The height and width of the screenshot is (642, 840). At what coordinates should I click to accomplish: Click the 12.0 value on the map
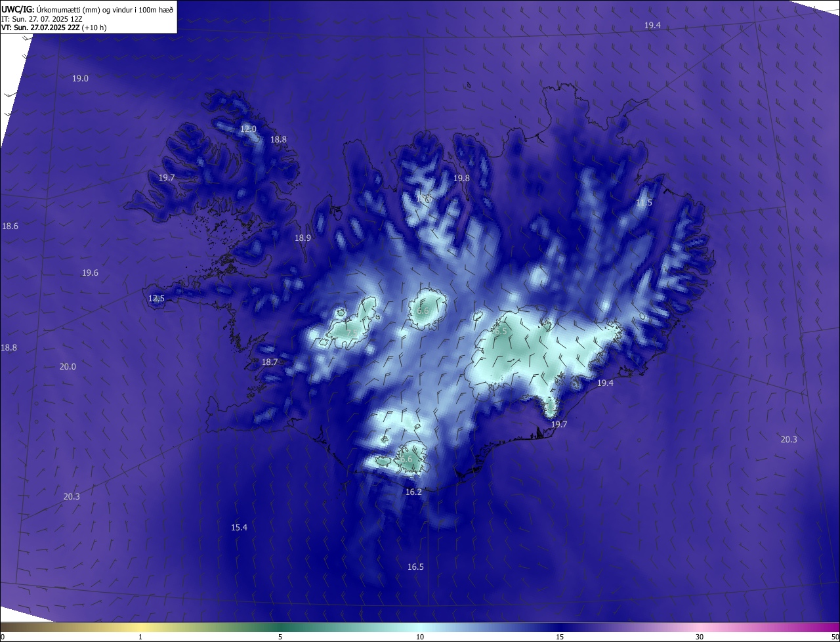click(x=248, y=129)
